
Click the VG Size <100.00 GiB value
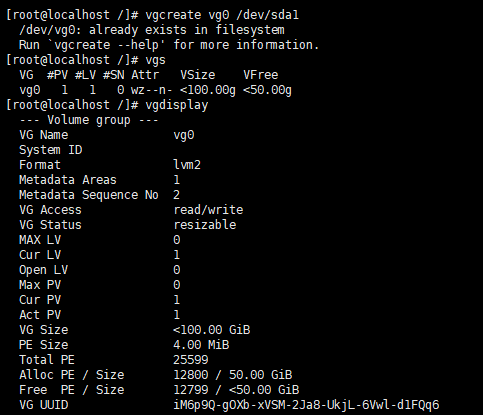(212, 330)
